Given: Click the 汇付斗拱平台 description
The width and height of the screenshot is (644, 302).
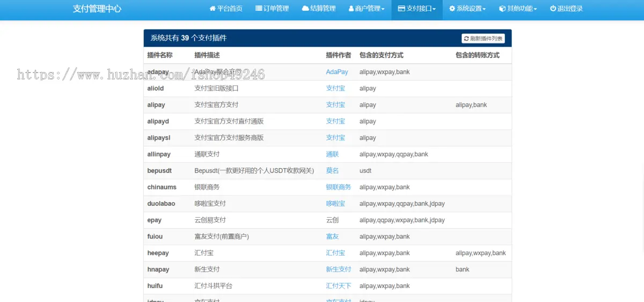Looking at the screenshot, I should 213,286.
